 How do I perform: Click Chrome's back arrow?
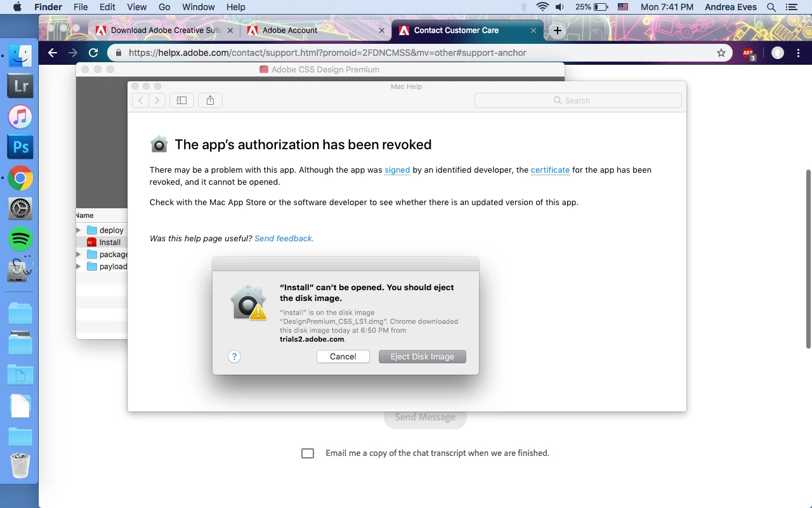(53, 53)
